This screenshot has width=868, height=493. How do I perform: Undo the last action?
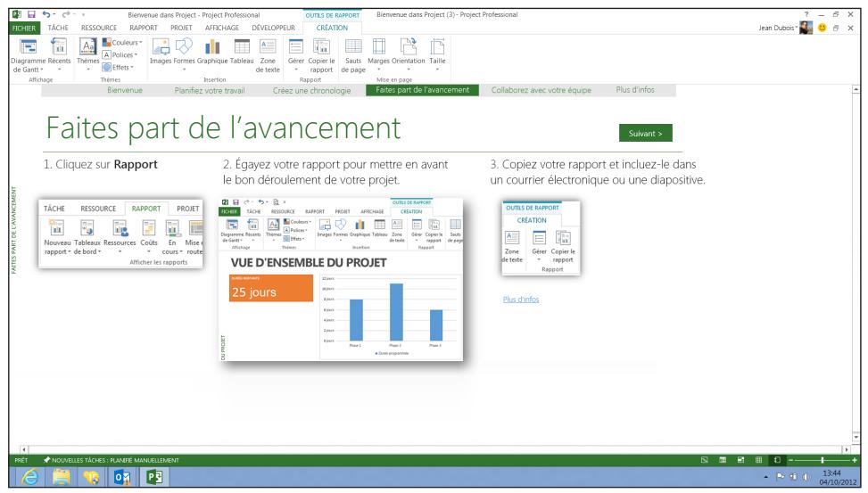[46, 14]
